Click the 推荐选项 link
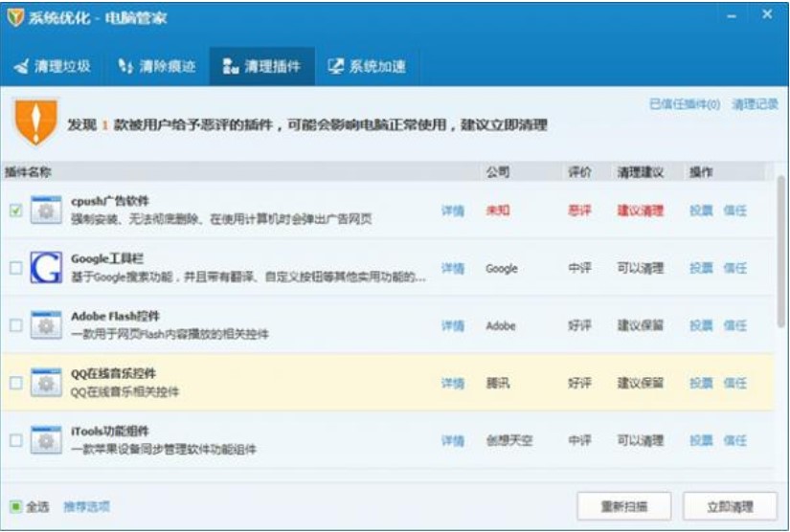The width and height of the screenshot is (790, 532). 86,506
